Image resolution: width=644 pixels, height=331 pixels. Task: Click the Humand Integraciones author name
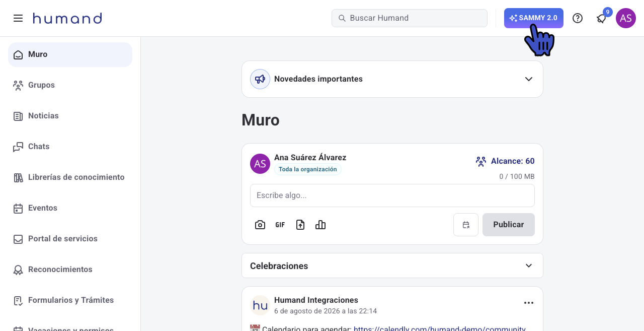[316, 300]
